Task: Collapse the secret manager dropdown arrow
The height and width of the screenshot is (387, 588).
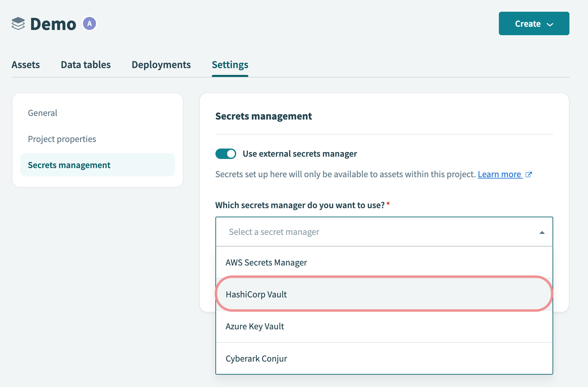Action: coord(542,232)
